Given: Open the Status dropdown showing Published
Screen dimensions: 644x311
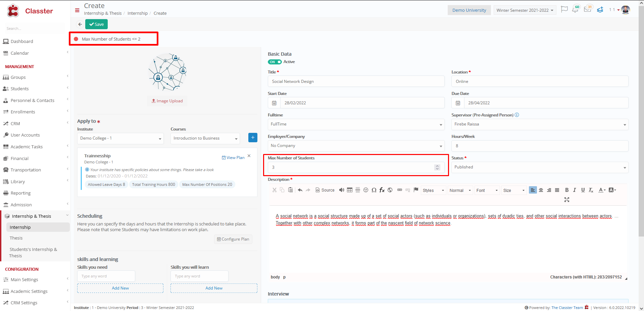Looking at the screenshot, I should [540, 167].
